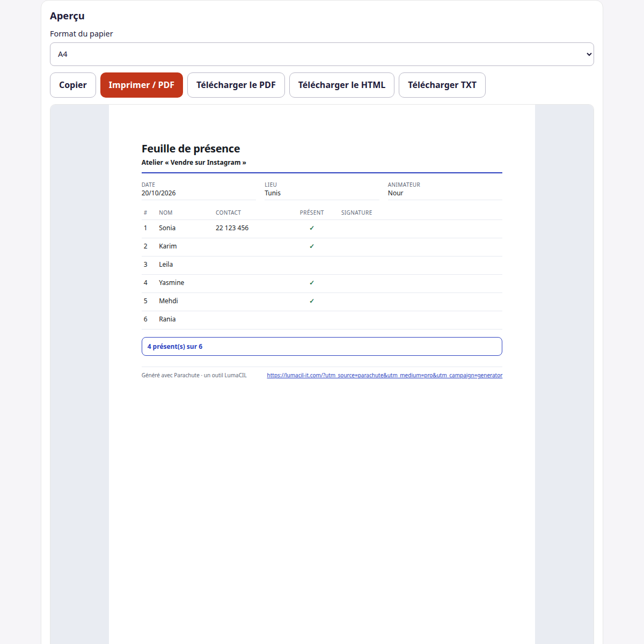Image resolution: width=644 pixels, height=644 pixels.
Task: Click the 4 présent(s) sur 6 summary box
Action: click(322, 346)
